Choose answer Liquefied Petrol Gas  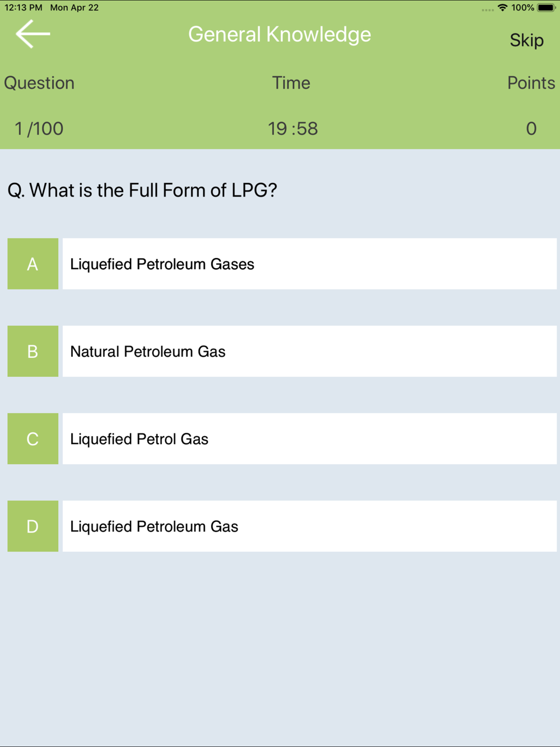(310, 438)
